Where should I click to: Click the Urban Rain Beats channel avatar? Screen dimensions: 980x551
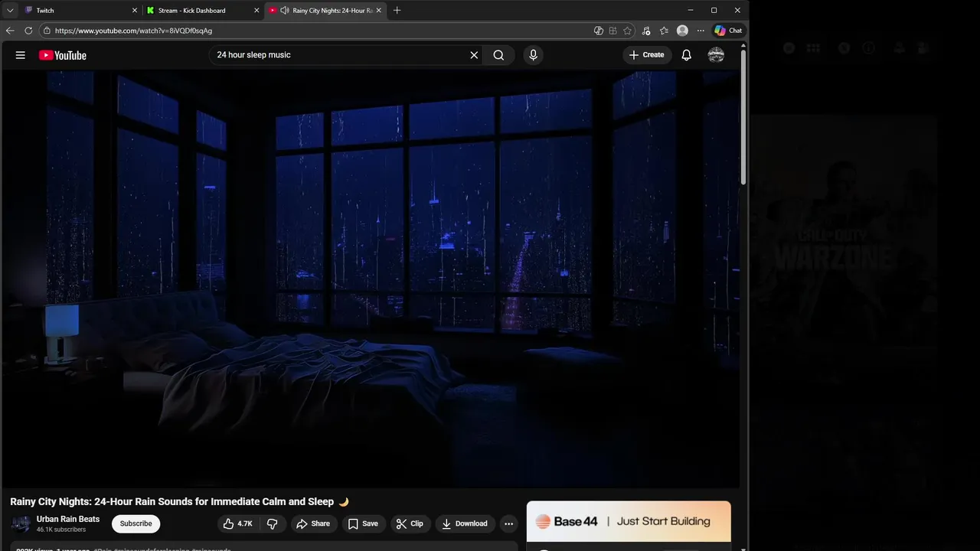coord(21,523)
